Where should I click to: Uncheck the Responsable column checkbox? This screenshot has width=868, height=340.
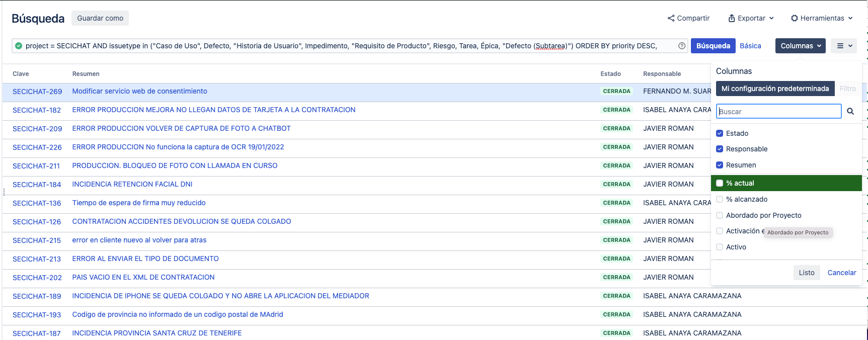click(720, 149)
